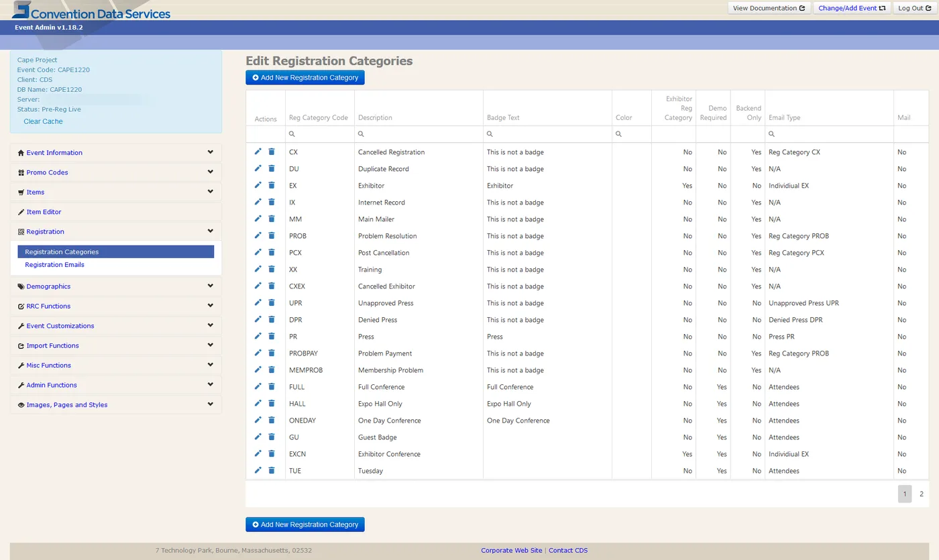Focus the Description filter field
This screenshot has height=560, width=939.
coord(419,134)
